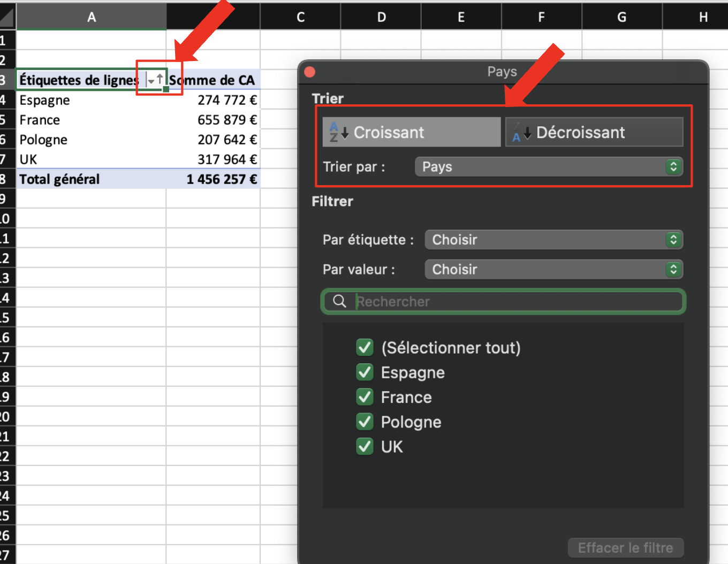Screen dimensions: 728x564
Task: Select column A header
Action: (92, 17)
